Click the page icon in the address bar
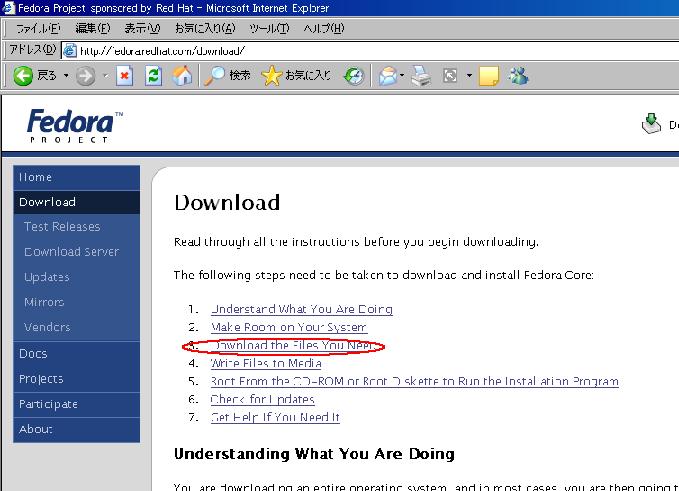 70,51
